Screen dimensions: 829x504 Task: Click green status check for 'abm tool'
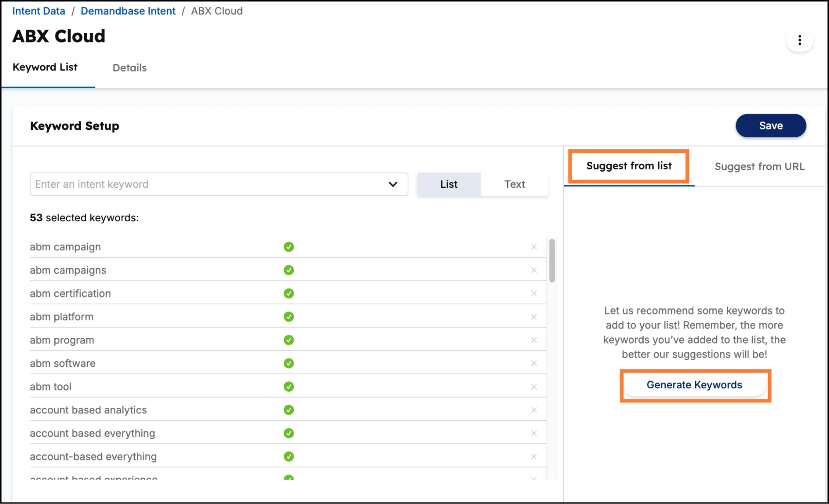click(289, 387)
